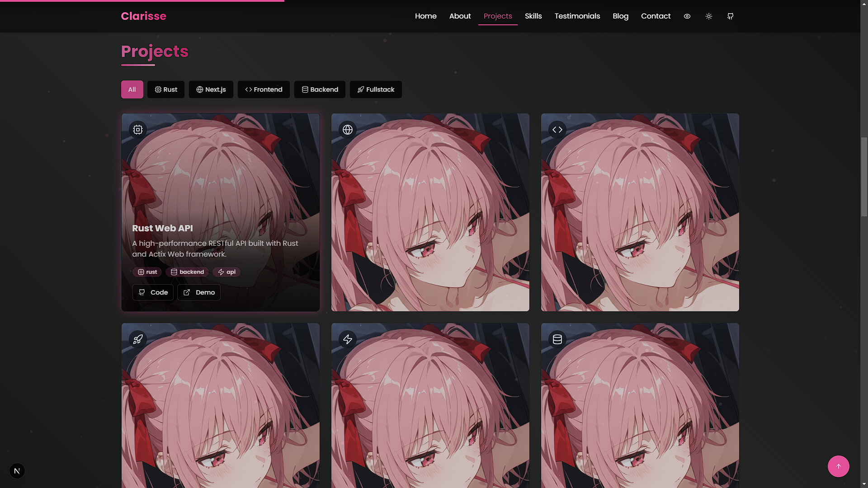This screenshot has width=868, height=488.
Task: Open the Demo link on the Rust Web API card
Action: (x=199, y=292)
